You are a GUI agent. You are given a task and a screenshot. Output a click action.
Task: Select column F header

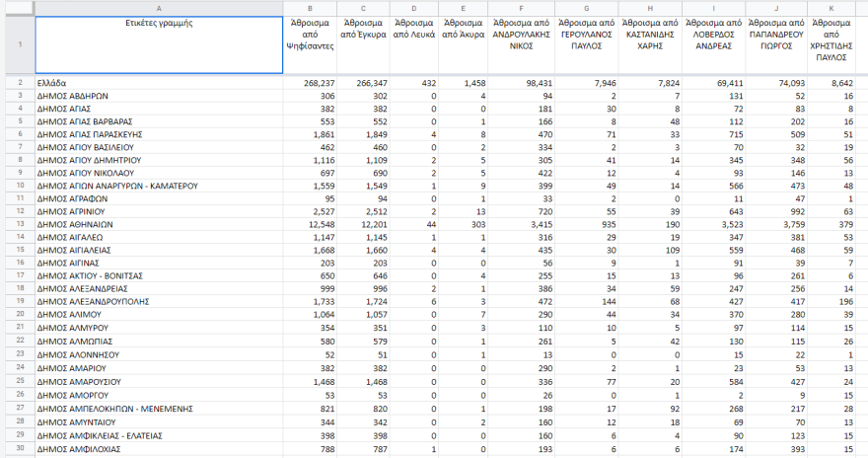point(520,8)
